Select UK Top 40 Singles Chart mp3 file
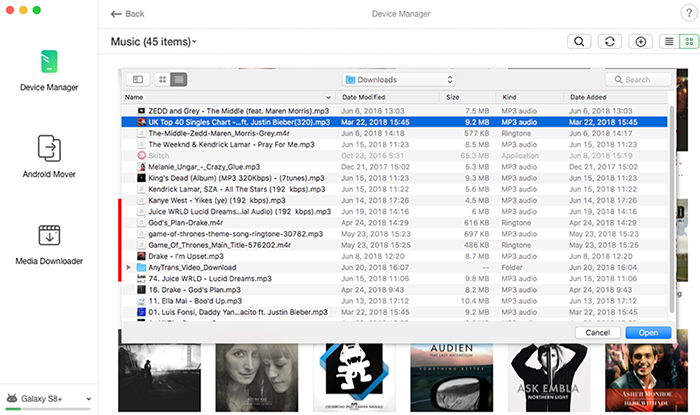 (394, 122)
